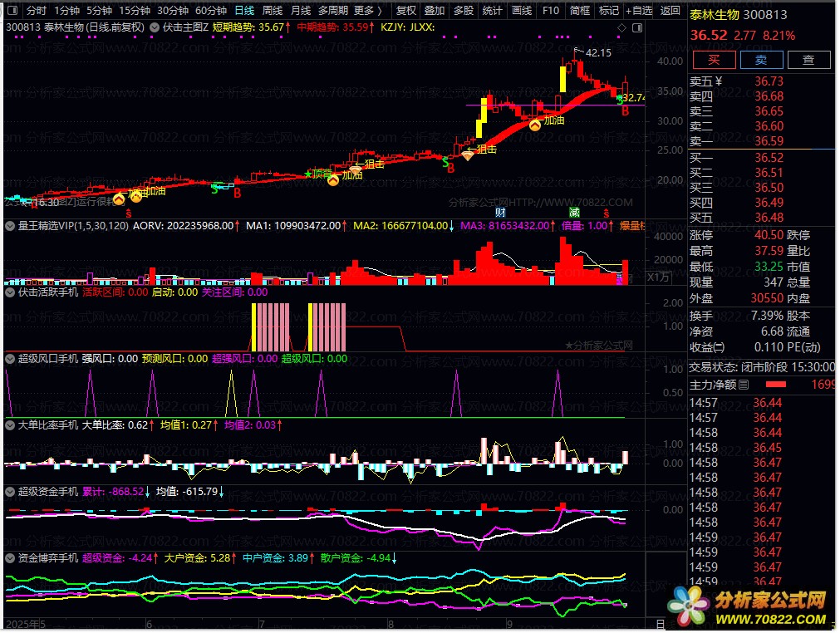Screen dimensions: 840x633
Task: Click the 复权 toolbar button
Action: (x=405, y=10)
